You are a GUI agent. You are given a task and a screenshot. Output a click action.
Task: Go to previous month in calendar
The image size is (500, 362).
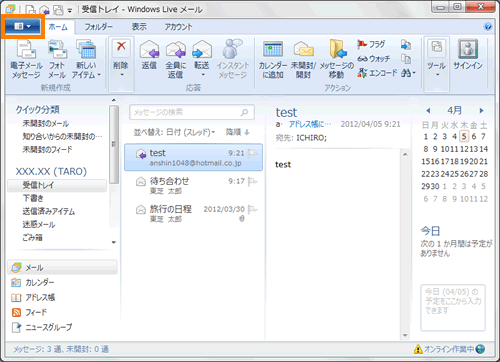coord(428,110)
